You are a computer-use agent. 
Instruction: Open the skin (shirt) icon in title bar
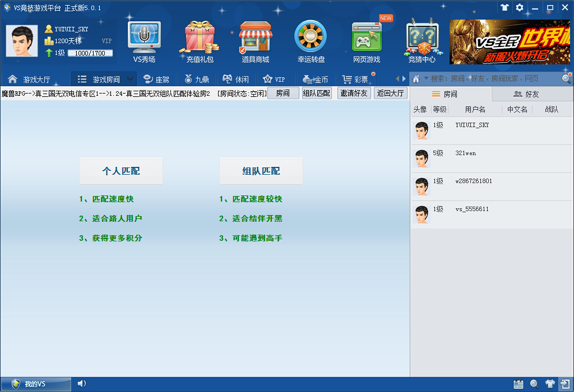505,7
